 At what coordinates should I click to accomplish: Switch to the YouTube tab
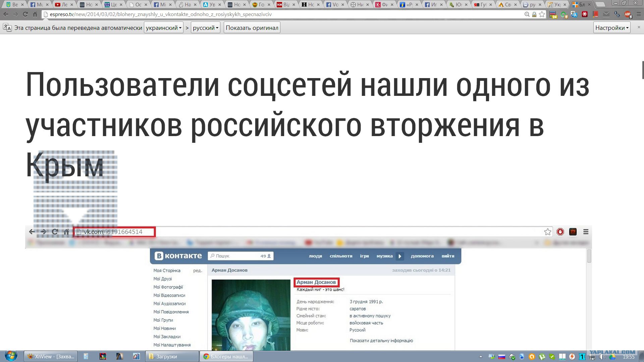point(64,4)
